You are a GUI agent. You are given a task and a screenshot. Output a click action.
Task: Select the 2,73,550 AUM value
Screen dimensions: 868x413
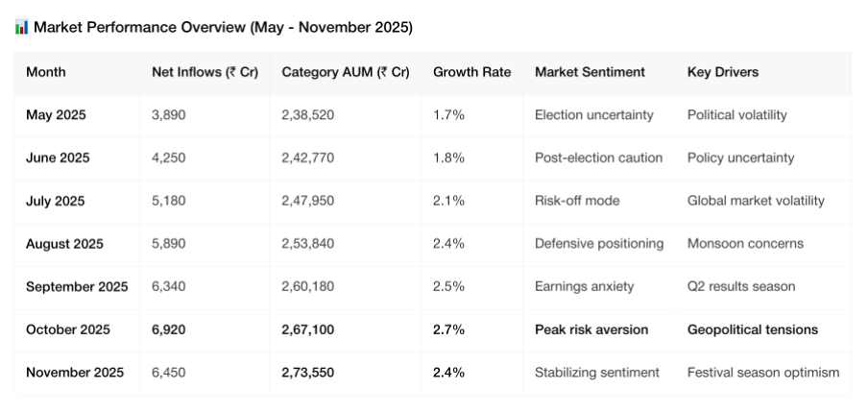pyautogui.click(x=307, y=373)
